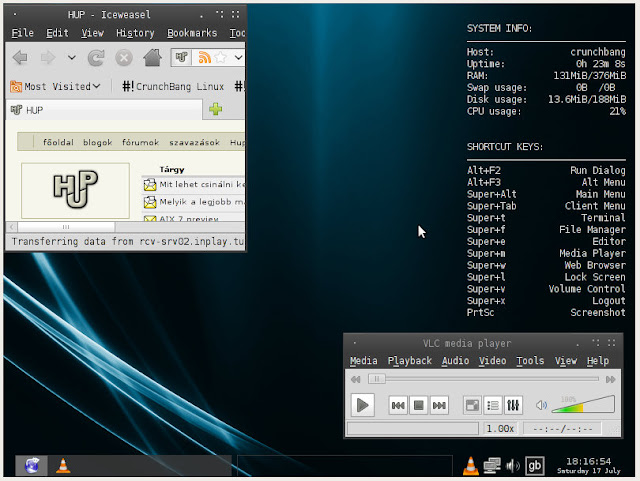The width and height of the screenshot is (640, 481).
Task: Open a new tab with the plus icon
Action: tap(216, 109)
